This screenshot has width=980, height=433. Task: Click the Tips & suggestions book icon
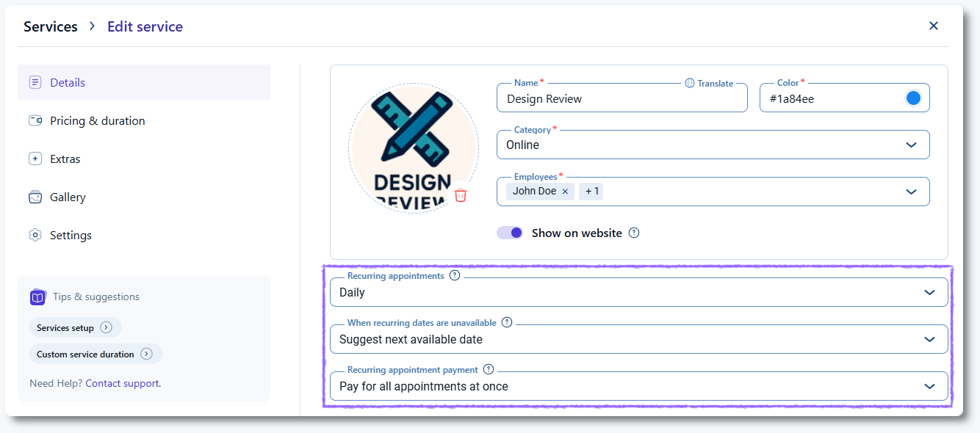(x=38, y=297)
